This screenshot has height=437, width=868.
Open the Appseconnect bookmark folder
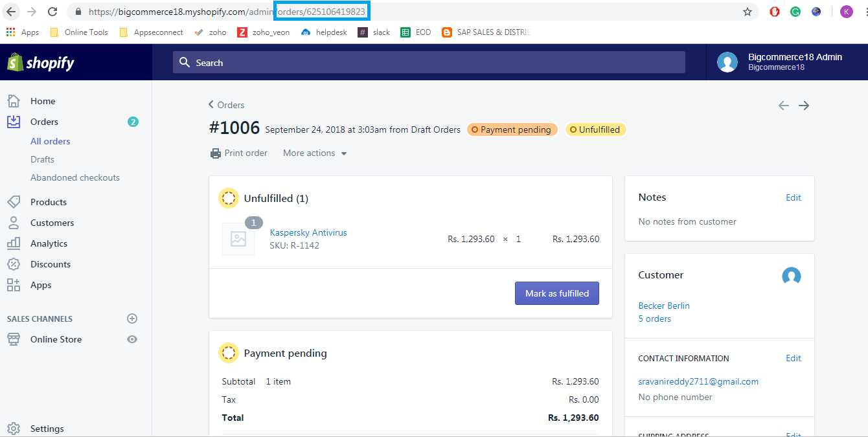point(151,32)
